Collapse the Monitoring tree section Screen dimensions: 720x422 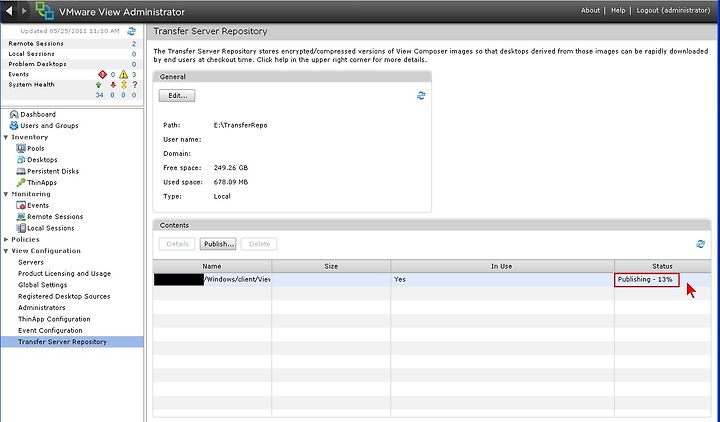[6, 194]
